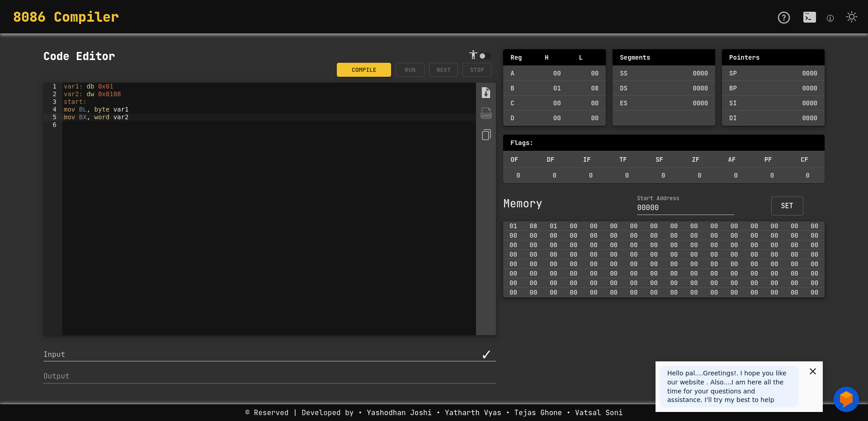Step to the next instruction with NEXT

tap(443, 70)
